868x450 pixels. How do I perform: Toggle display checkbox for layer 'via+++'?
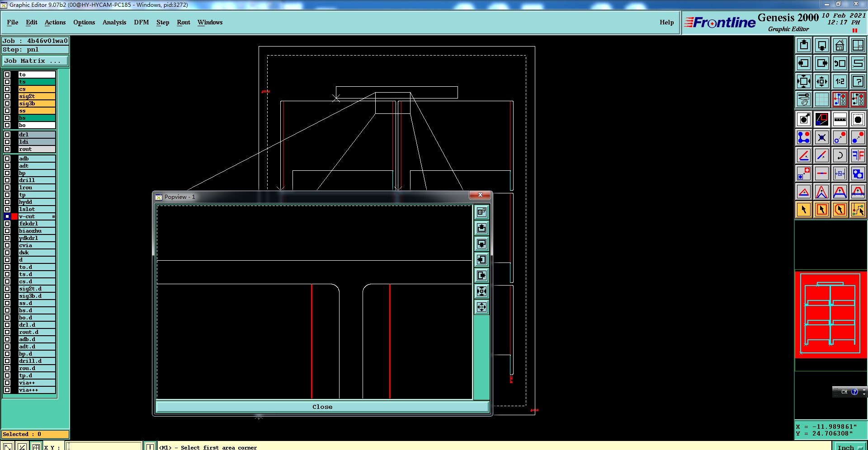[7, 390]
